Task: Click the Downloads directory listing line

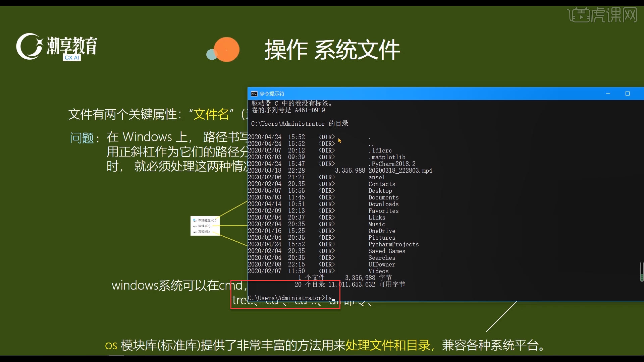Action: [383, 204]
